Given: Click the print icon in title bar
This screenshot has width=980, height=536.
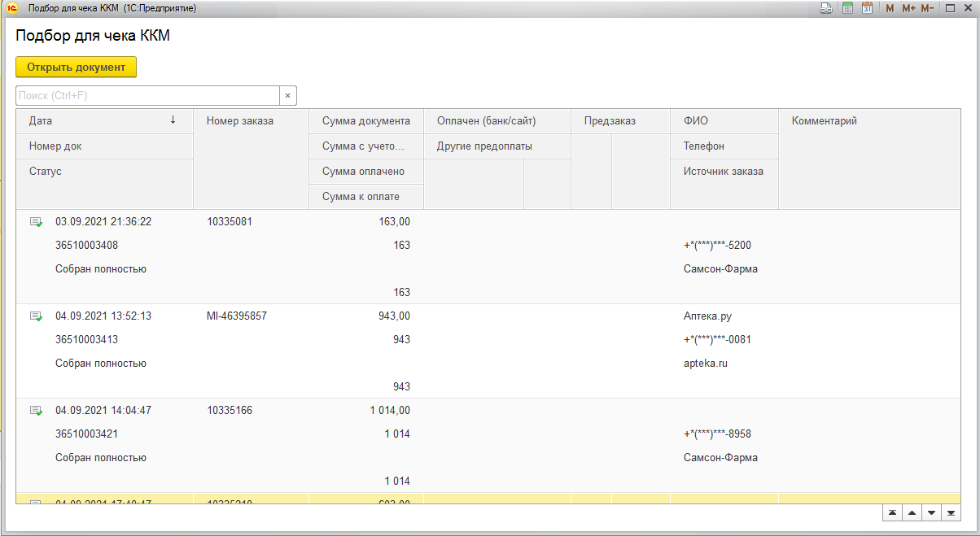Looking at the screenshot, I should pyautogui.click(x=825, y=8).
